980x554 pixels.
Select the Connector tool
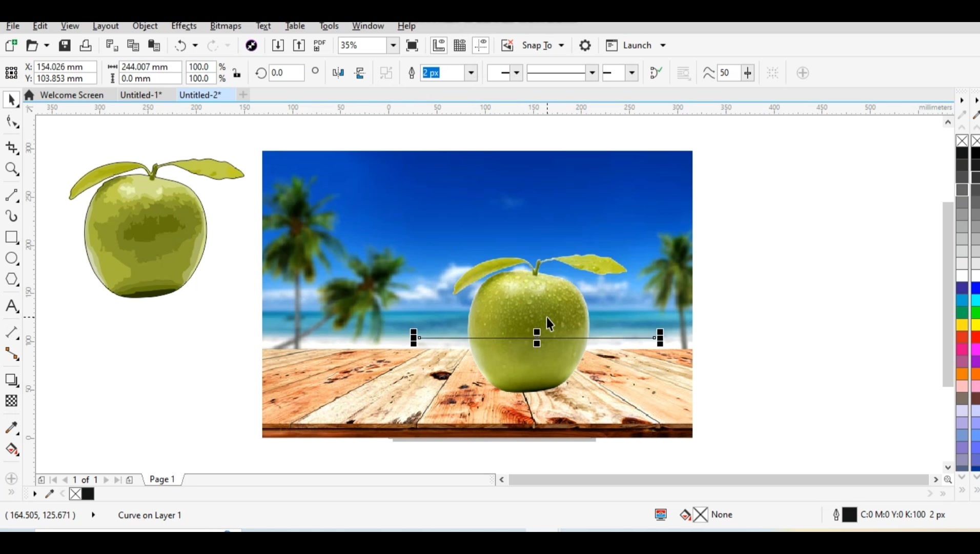click(12, 354)
